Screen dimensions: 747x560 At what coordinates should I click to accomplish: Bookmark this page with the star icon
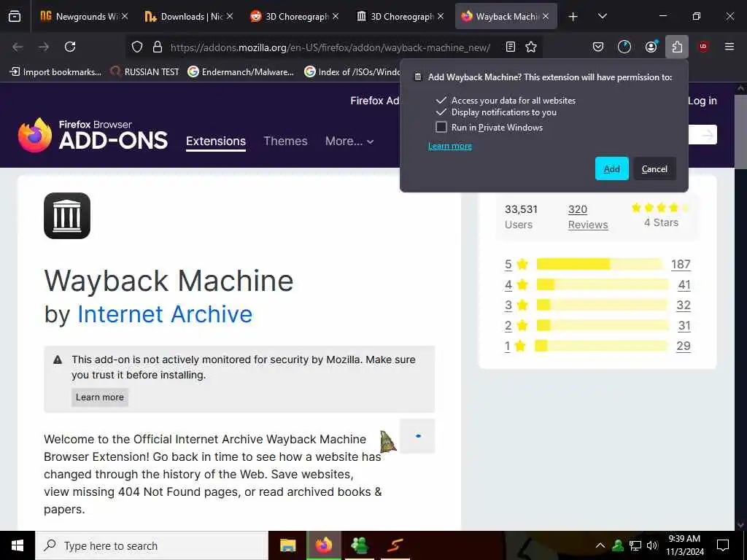tap(531, 47)
